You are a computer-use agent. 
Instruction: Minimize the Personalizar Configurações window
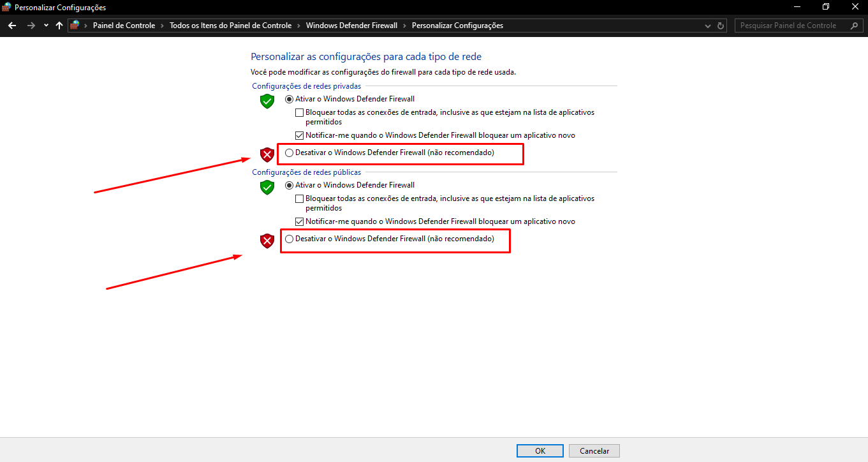coord(798,6)
